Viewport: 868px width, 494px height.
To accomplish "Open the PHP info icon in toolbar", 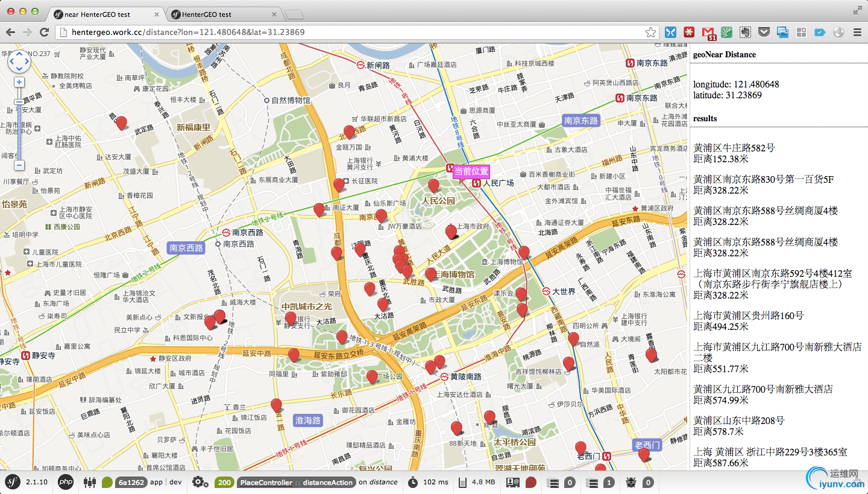I will pos(66,482).
